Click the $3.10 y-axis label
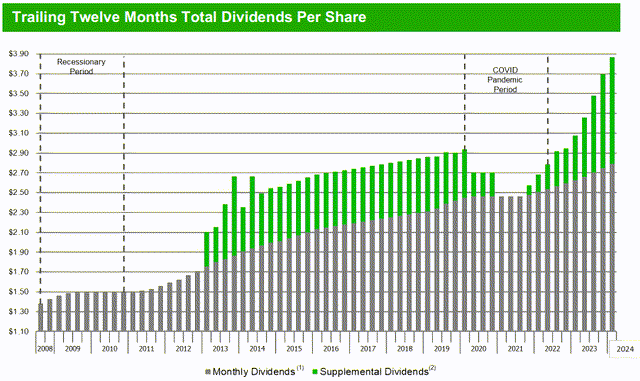This screenshot has height=381, width=640. (19, 133)
